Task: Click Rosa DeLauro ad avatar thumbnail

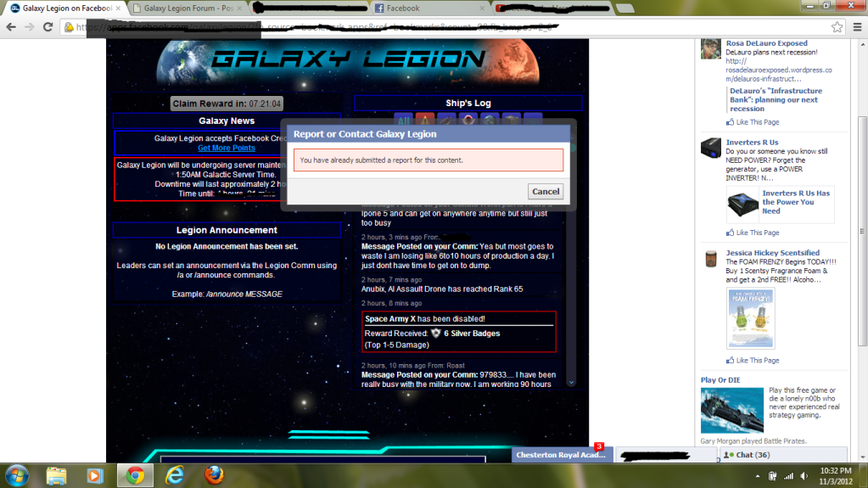Action: pos(711,48)
